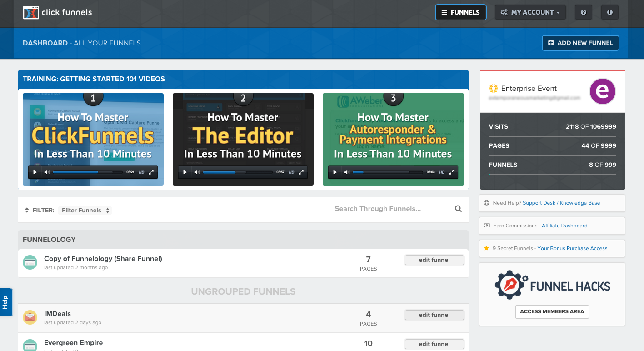Click the purple Enterprise avatar icon

[x=603, y=91]
